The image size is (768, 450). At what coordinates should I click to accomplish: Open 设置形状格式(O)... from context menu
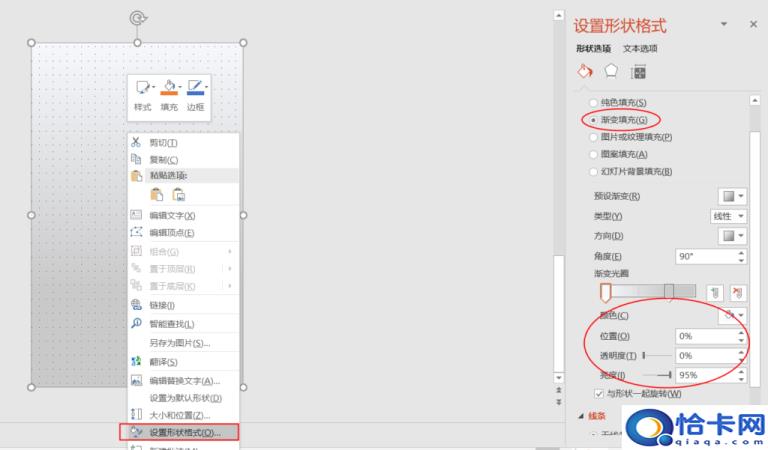pos(179,432)
